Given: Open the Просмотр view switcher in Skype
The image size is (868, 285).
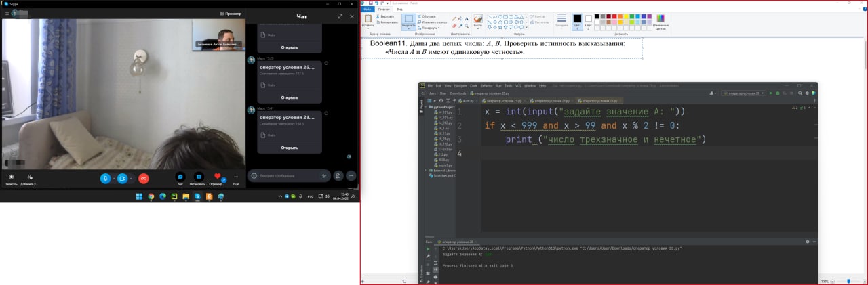Looking at the screenshot, I should 231,14.
